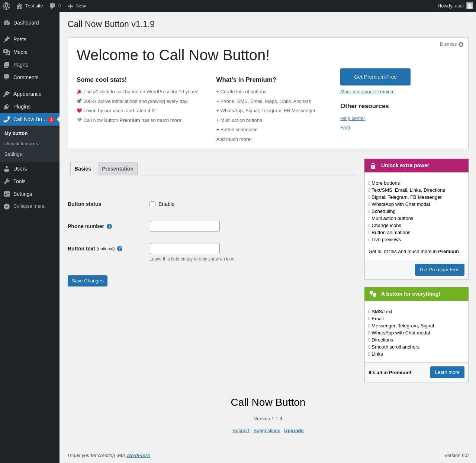Open Call Now Button Settings submenu item
Viewport: 476px width, 463px height.
pyautogui.click(x=13, y=154)
